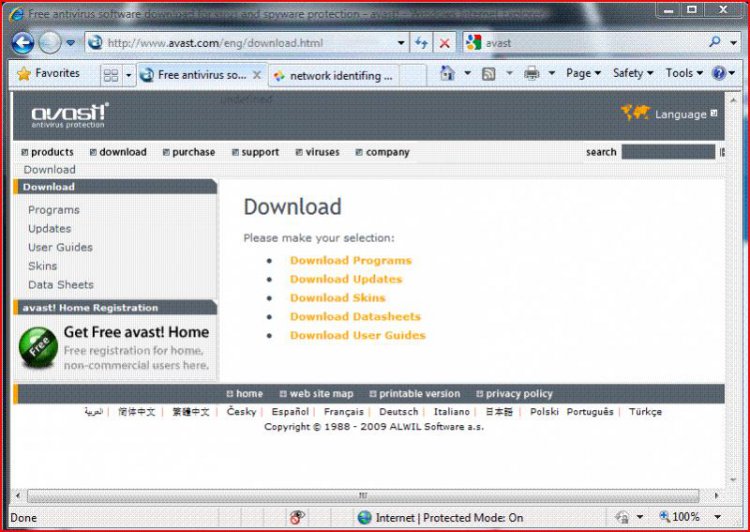Screen dimensions: 750x532
Task: Click the privacy policy footer link
Action: [x=514, y=394]
